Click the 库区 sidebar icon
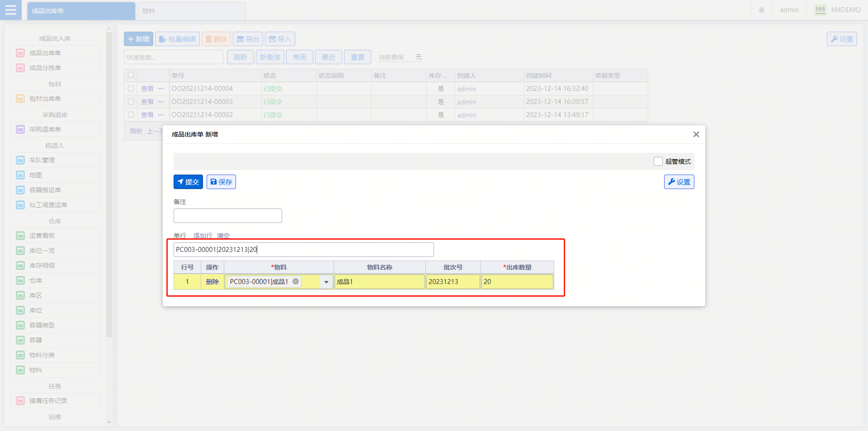The height and width of the screenshot is (431, 868). point(20,295)
